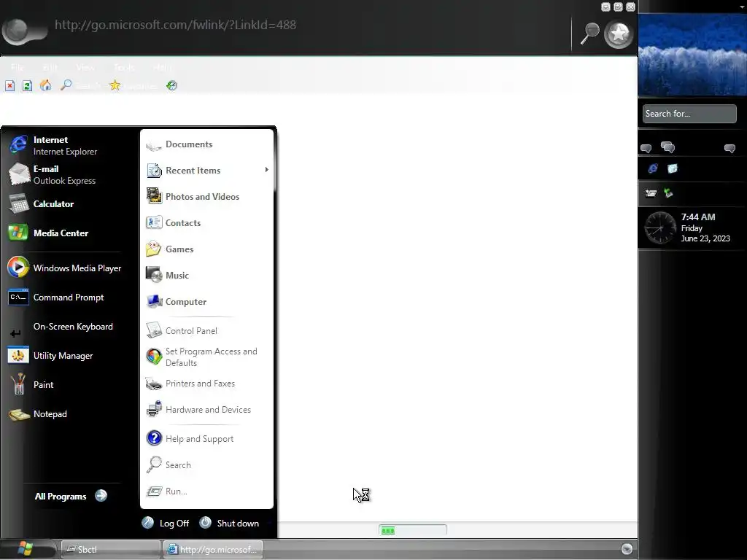Image resolution: width=747 pixels, height=560 pixels.
Task: Start Windows Media Player
Action: pos(65,268)
